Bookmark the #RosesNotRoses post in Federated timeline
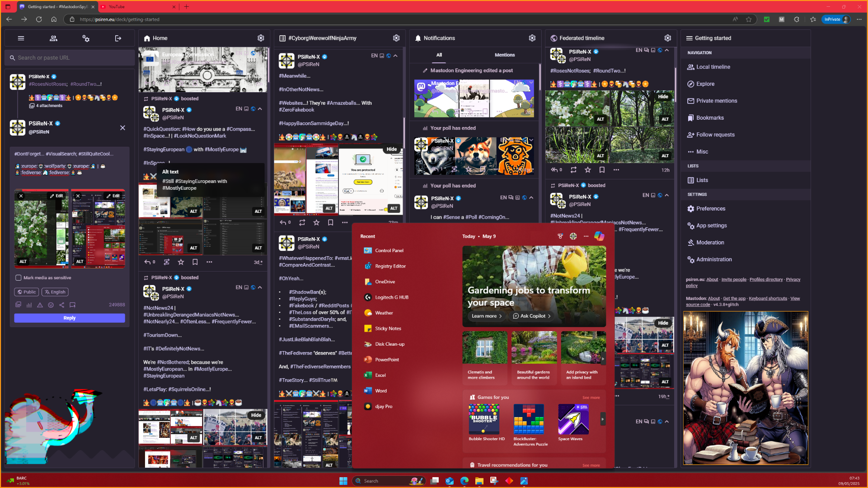 (x=602, y=170)
